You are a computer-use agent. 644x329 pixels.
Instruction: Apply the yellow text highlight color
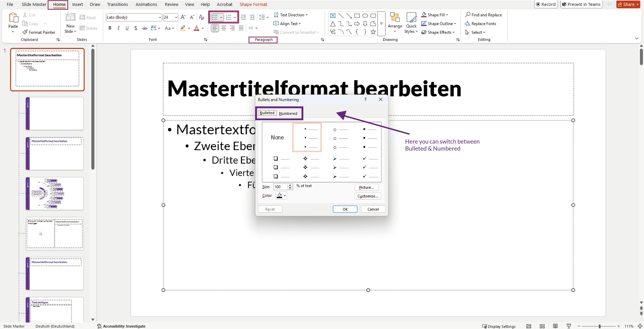tap(183, 28)
